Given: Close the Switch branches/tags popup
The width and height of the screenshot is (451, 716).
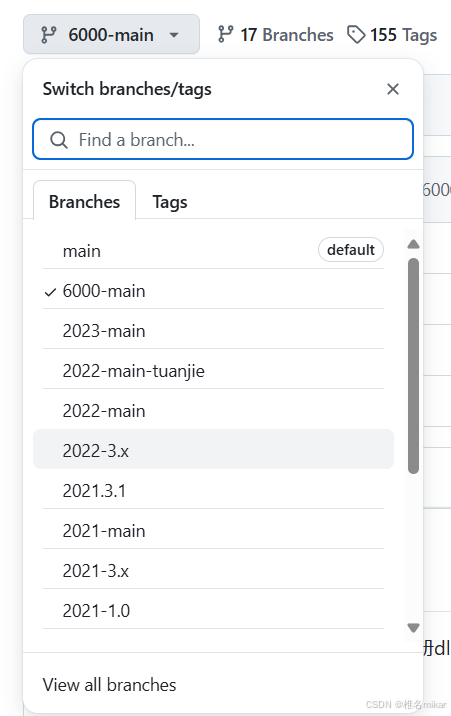Looking at the screenshot, I should [393, 89].
